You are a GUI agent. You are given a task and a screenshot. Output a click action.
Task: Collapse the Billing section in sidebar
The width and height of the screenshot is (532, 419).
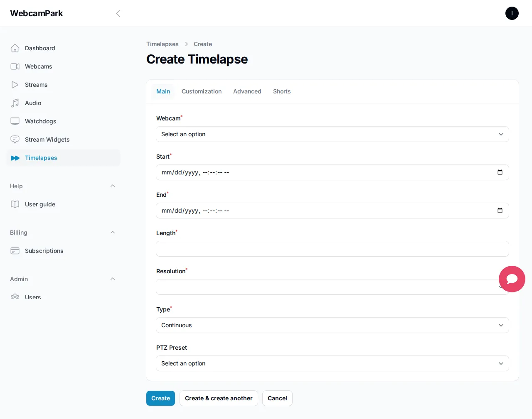(x=113, y=233)
